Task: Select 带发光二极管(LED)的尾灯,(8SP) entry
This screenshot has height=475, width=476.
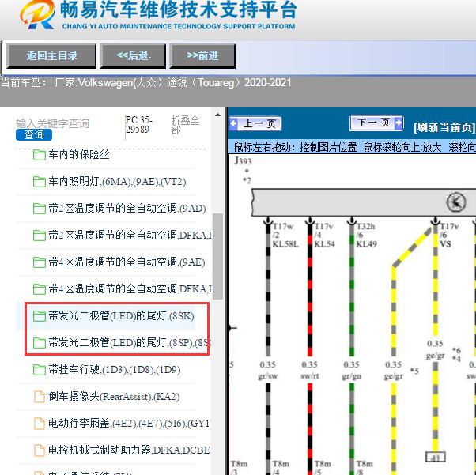Action: coord(130,343)
